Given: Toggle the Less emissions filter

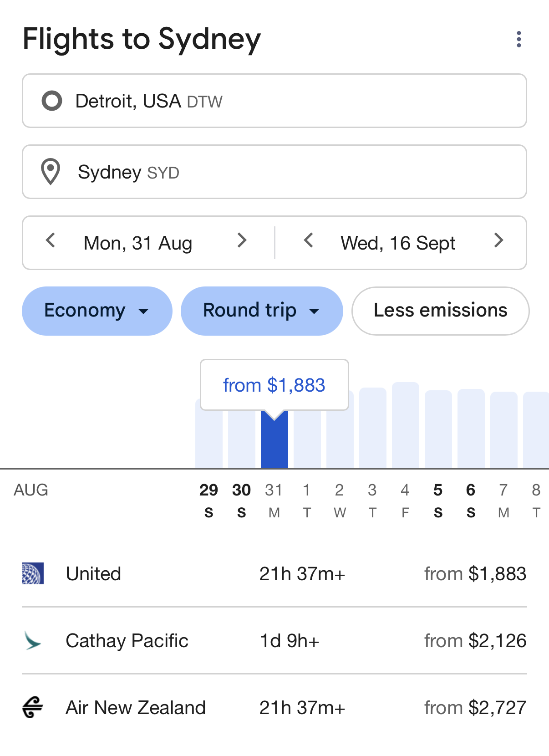Looking at the screenshot, I should [x=440, y=311].
